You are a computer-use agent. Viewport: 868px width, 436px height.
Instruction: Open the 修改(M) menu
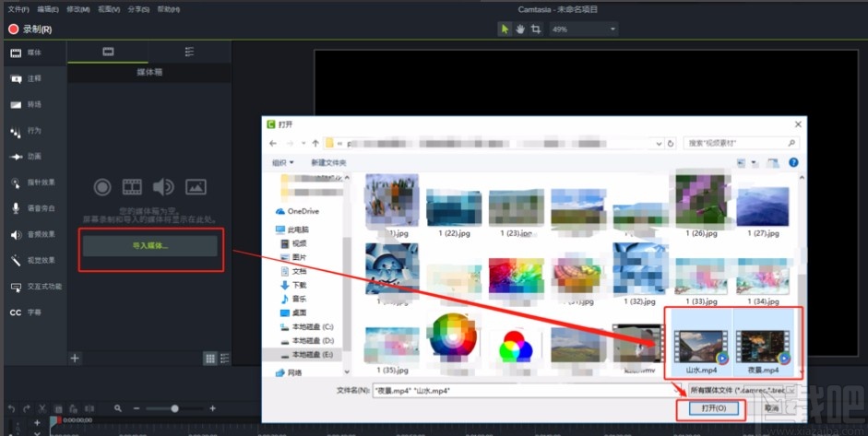pos(78,9)
